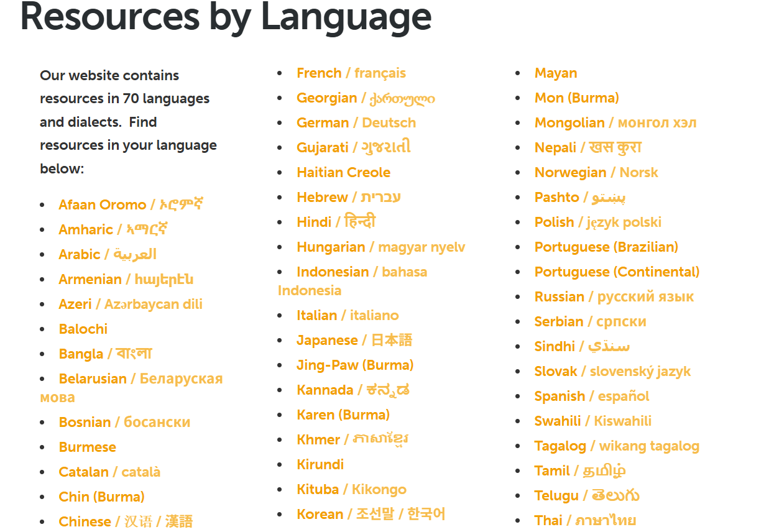The image size is (774, 532).
Task: Open the Thai language link
Action: point(585,520)
